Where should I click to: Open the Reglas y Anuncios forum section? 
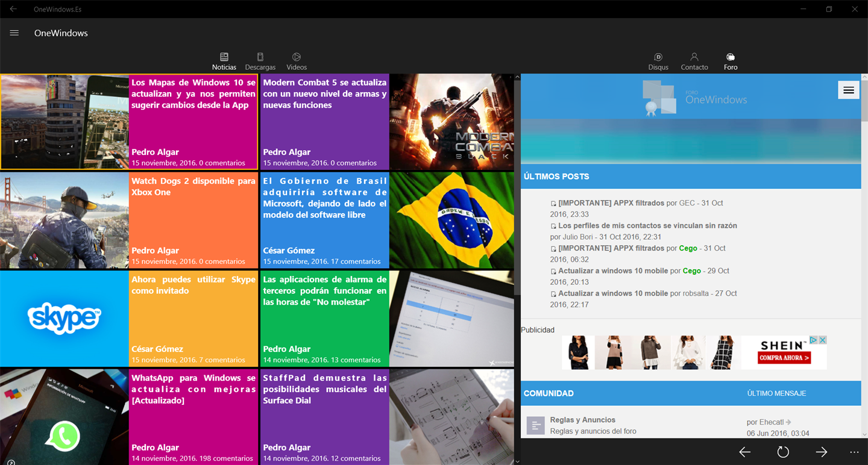click(582, 420)
